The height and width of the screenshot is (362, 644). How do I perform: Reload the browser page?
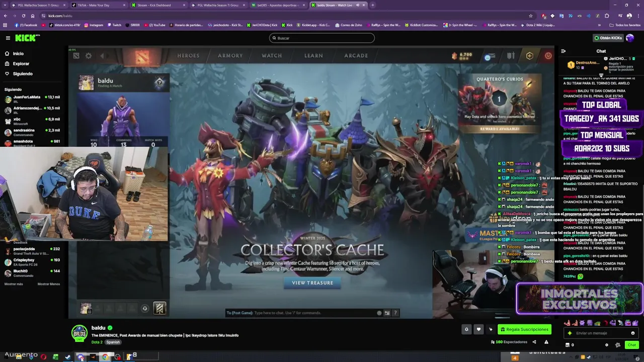(24, 16)
